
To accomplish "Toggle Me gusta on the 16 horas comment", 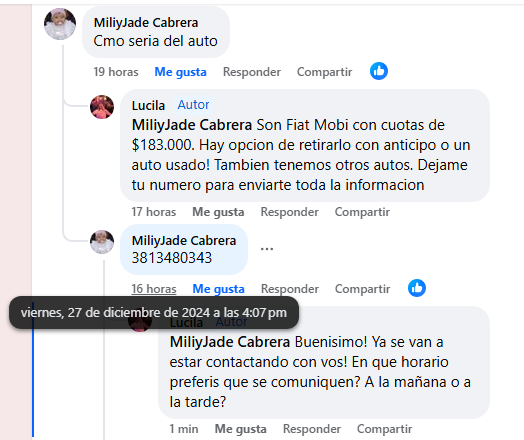I will [x=219, y=289].
